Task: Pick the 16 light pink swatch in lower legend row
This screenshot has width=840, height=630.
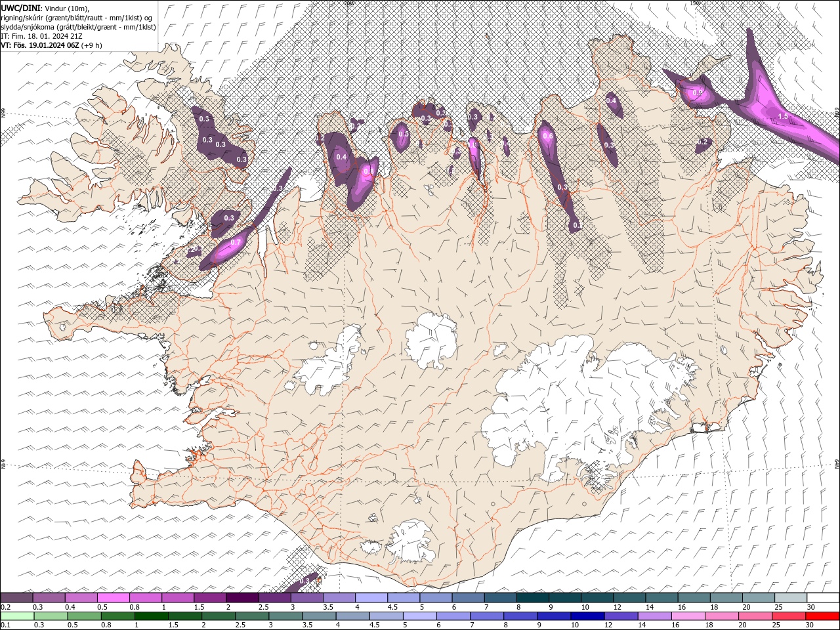Action: (x=688, y=616)
